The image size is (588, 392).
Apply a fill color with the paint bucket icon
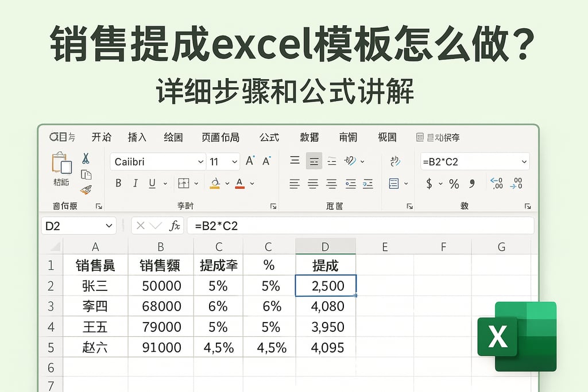pyautogui.click(x=214, y=183)
